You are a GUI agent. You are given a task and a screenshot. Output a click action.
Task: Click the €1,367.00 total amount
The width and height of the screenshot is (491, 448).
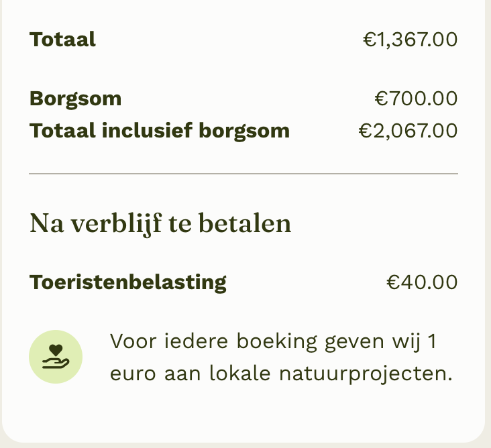pos(411,40)
